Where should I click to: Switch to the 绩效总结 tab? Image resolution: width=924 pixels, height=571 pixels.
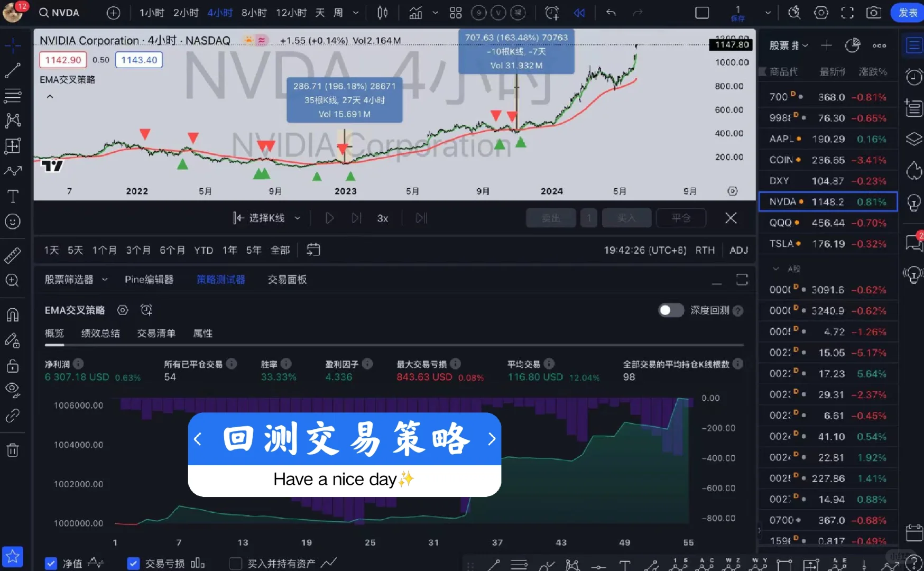pyautogui.click(x=100, y=333)
